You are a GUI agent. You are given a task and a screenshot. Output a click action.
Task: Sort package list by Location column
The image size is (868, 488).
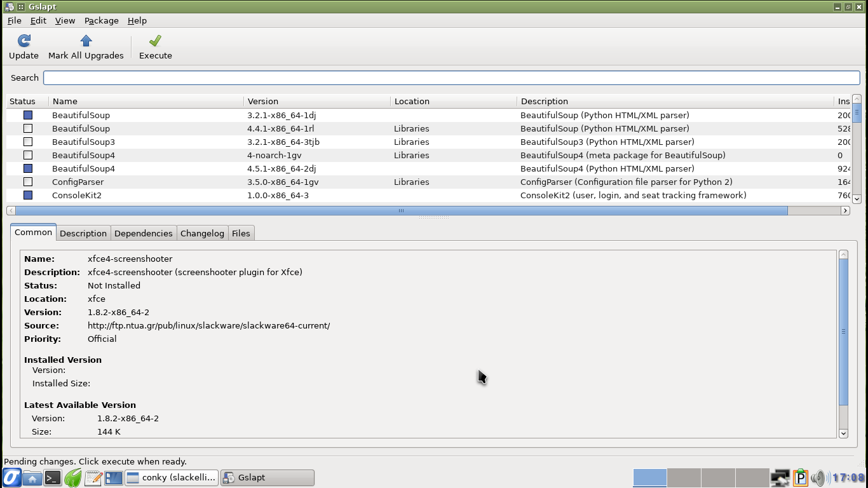point(454,101)
